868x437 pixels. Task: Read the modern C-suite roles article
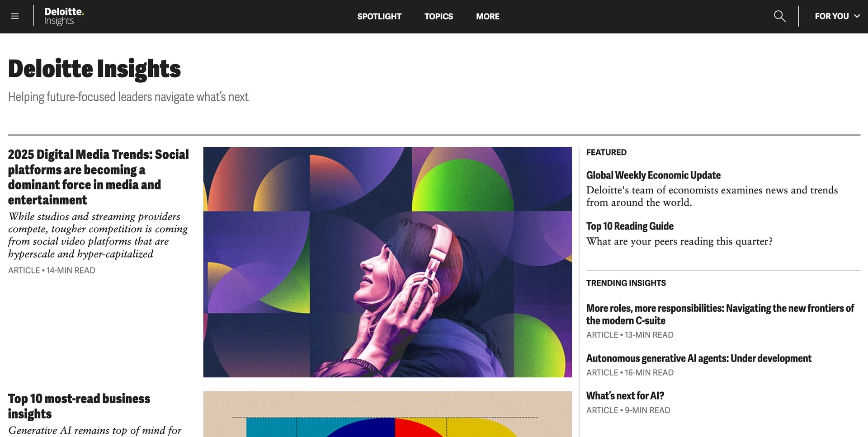720,314
